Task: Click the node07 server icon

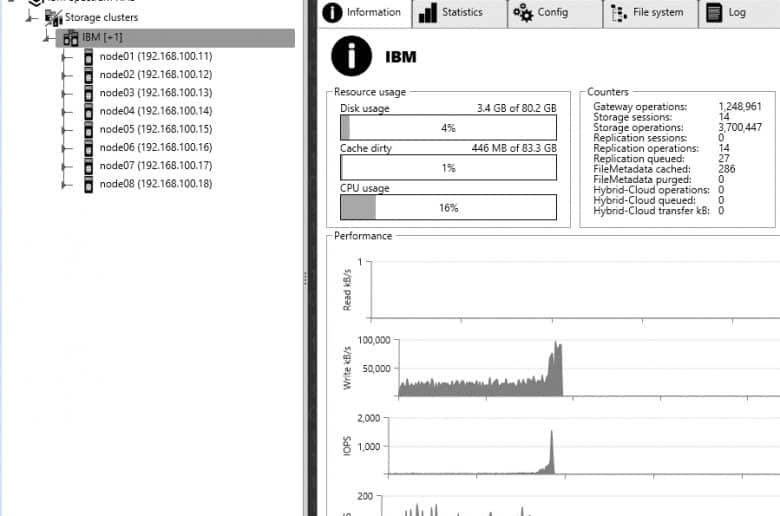Action: point(89,166)
